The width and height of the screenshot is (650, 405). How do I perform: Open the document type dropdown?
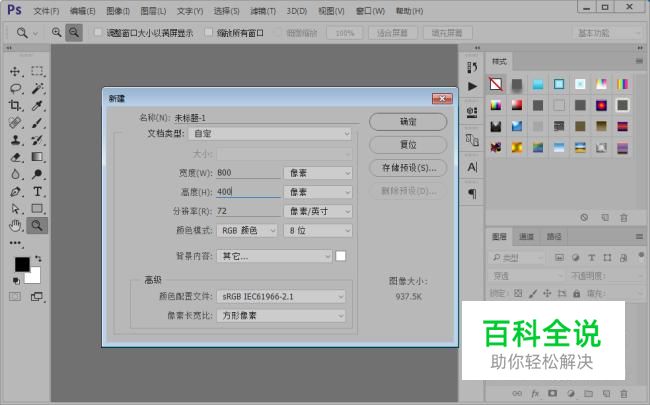(x=270, y=133)
